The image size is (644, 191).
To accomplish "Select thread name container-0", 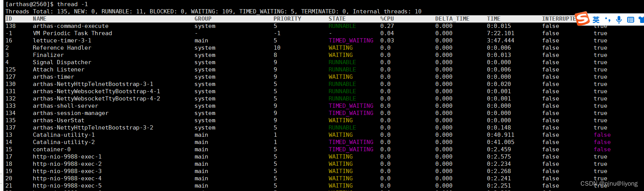I will point(52,149).
